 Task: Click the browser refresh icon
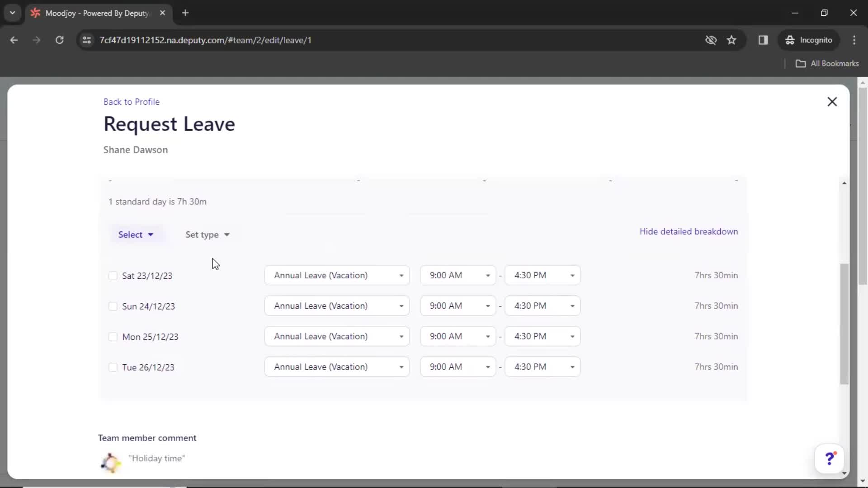click(x=59, y=40)
